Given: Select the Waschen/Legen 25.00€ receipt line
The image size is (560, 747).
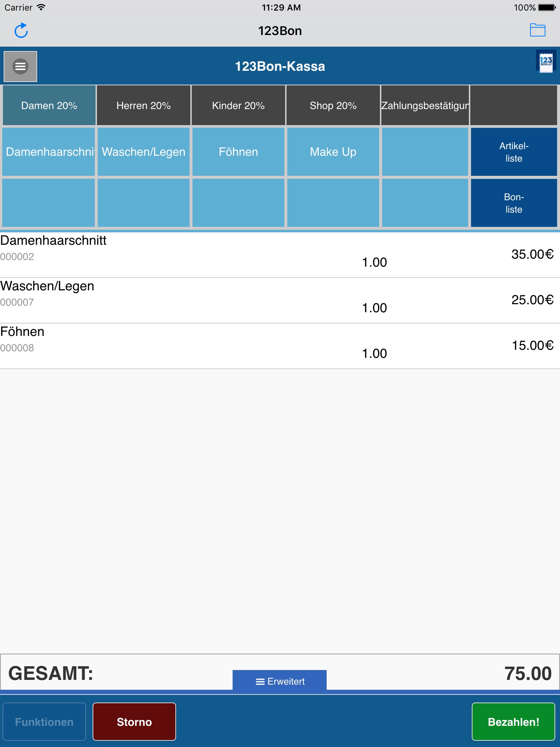Looking at the screenshot, I should (x=280, y=300).
